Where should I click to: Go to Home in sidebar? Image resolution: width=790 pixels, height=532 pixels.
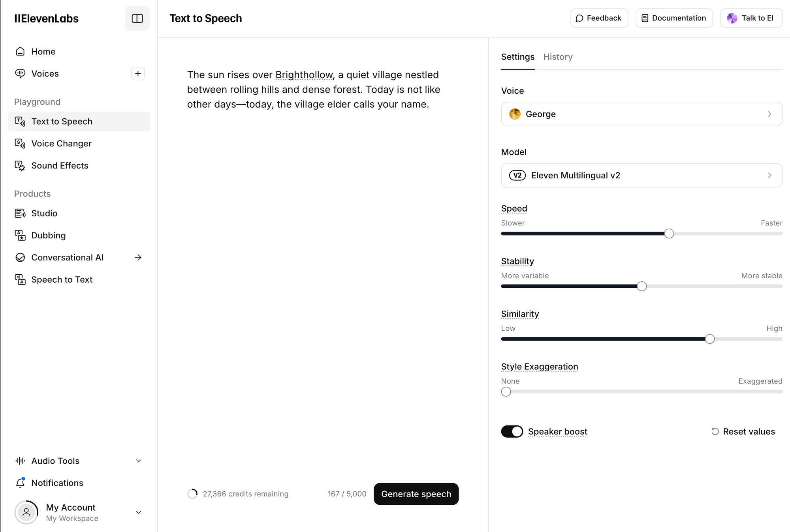[79, 51]
